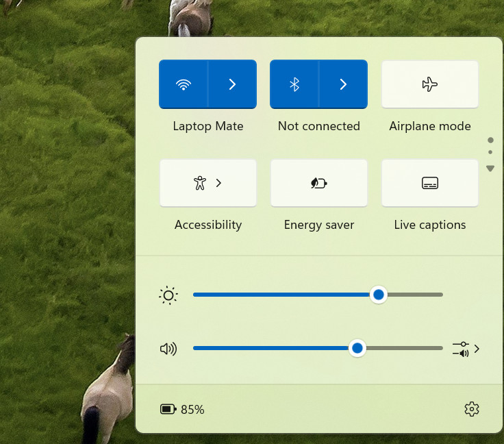Click the Laptop Mate network label
Viewport: 504px width, 444px height.
point(208,126)
